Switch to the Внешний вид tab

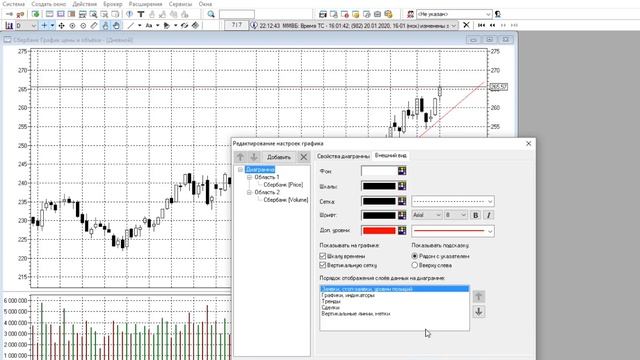pos(390,156)
